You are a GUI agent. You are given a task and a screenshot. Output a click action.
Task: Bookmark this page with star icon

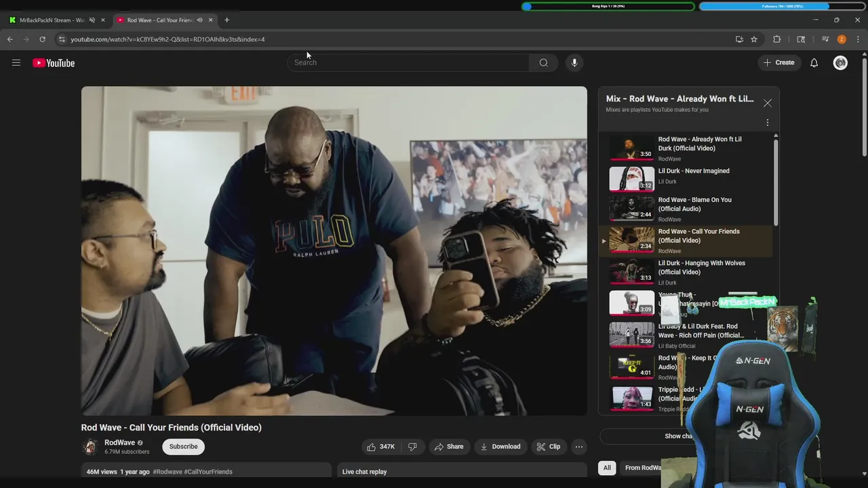pyautogui.click(x=754, y=39)
